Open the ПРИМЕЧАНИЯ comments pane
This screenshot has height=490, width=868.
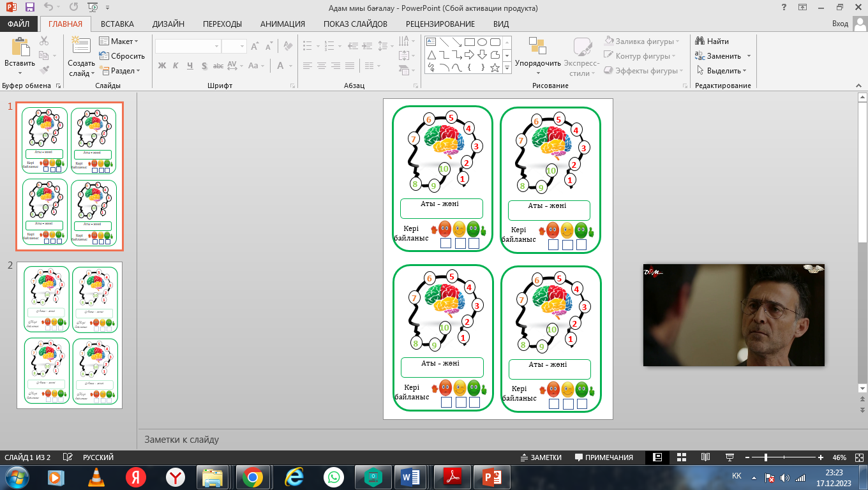click(604, 457)
